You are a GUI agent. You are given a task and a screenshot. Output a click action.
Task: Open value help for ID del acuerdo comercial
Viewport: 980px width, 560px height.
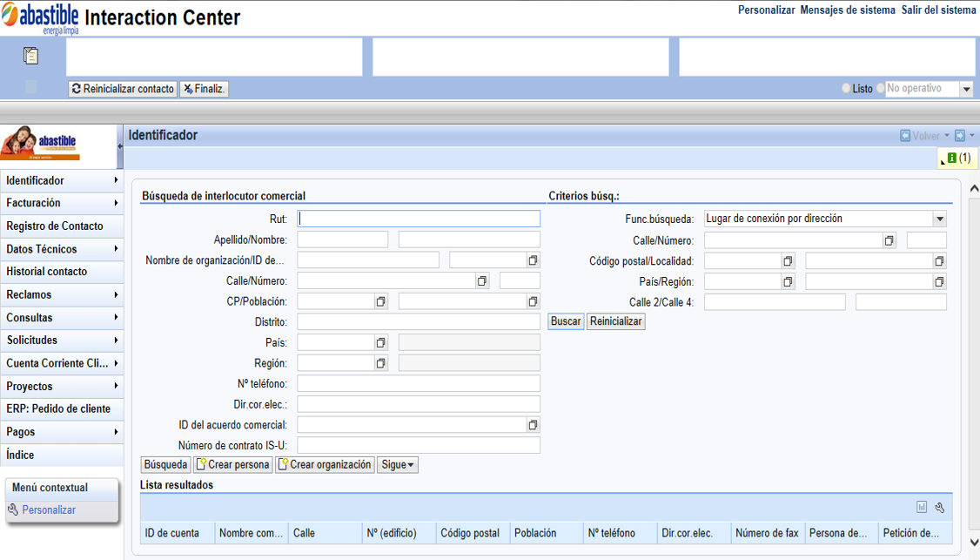coord(533,425)
